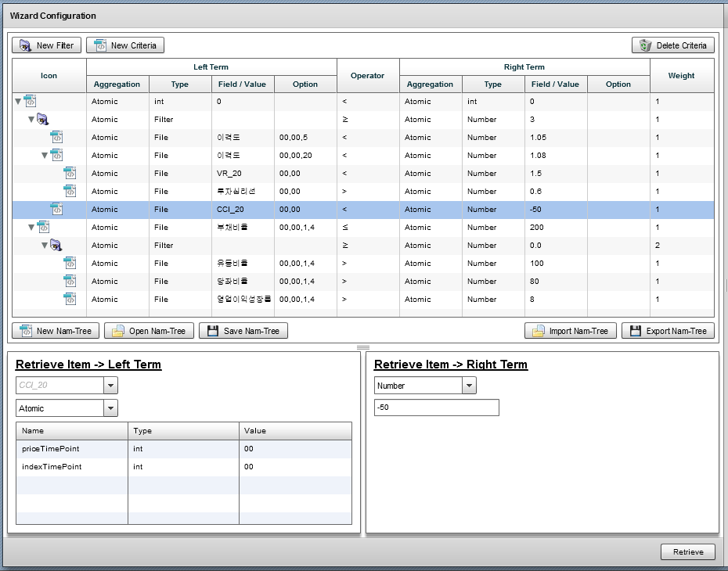The height and width of the screenshot is (571, 728).
Task: Collapse the node with right value 1.08
Action: [45, 156]
